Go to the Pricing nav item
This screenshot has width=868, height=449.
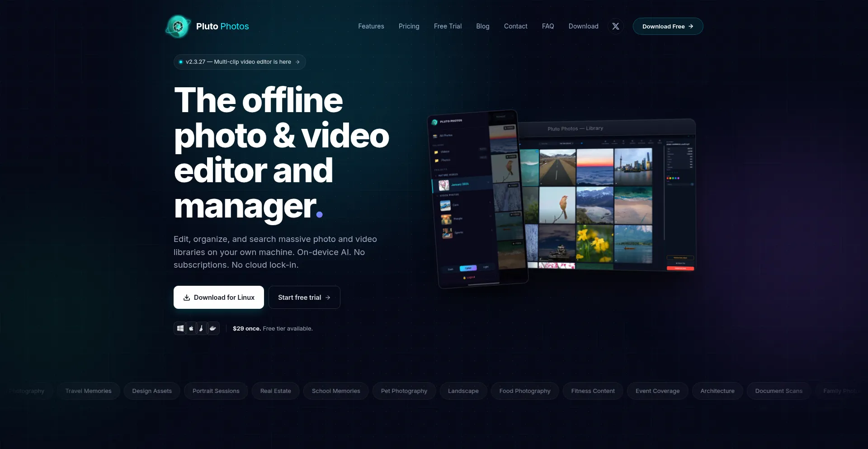(x=409, y=26)
